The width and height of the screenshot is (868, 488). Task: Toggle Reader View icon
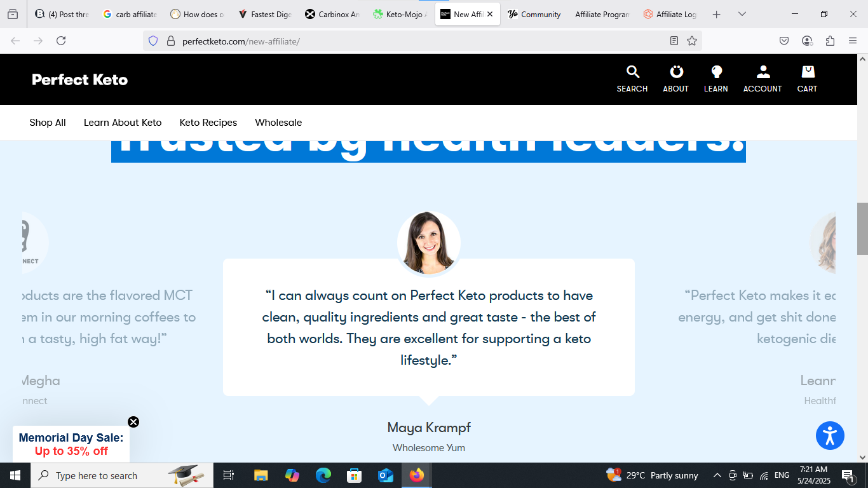click(674, 41)
